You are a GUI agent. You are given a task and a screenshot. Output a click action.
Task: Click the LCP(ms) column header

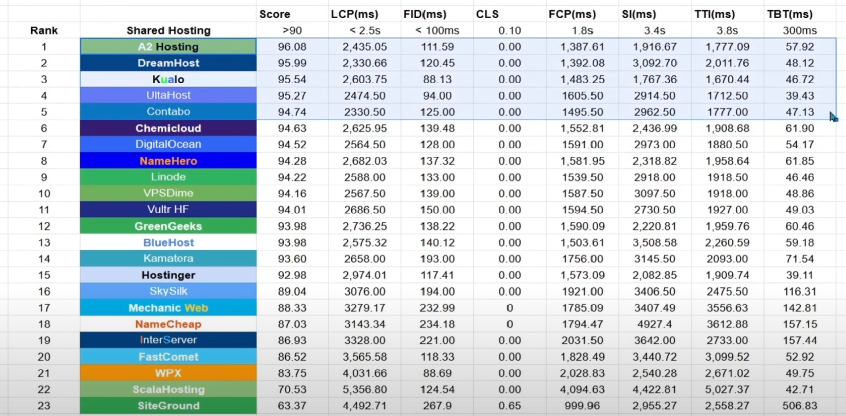coord(354,15)
